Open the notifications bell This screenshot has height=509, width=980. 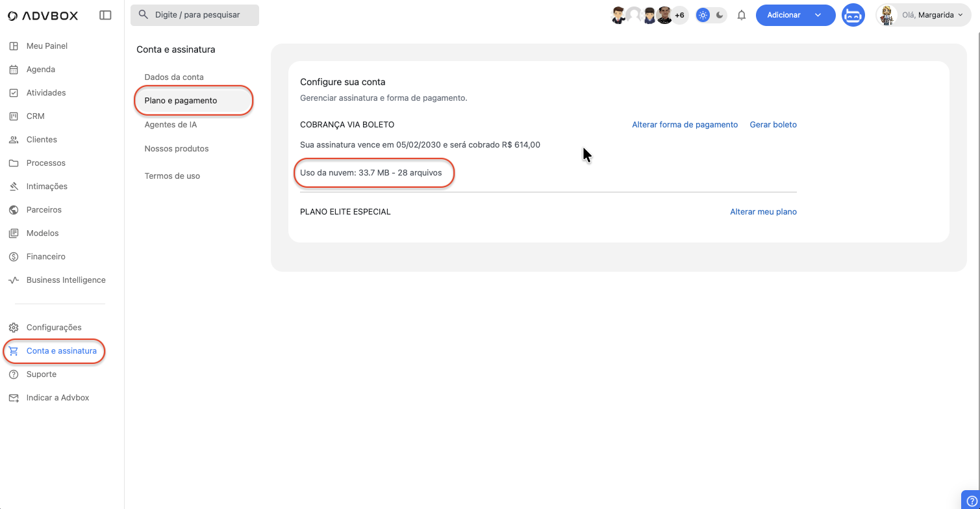(742, 15)
